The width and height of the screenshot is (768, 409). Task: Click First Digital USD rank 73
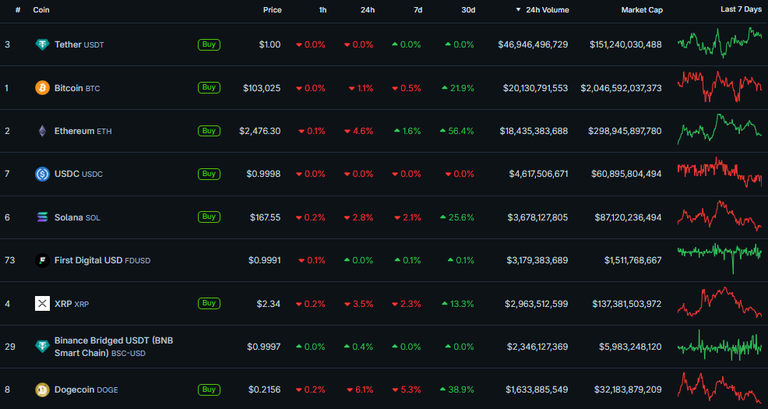(10, 260)
